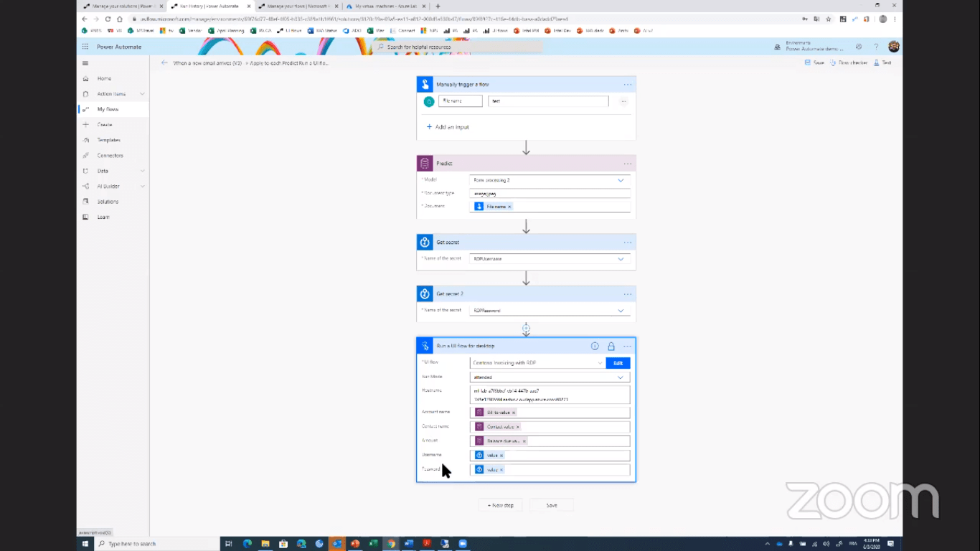The image size is (980, 551).
Task: Select My flows in sidebar
Action: click(x=108, y=109)
